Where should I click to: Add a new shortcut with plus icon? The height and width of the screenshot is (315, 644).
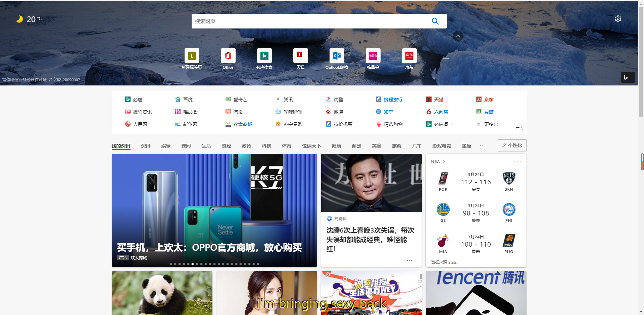pyautogui.click(x=446, y=59)
